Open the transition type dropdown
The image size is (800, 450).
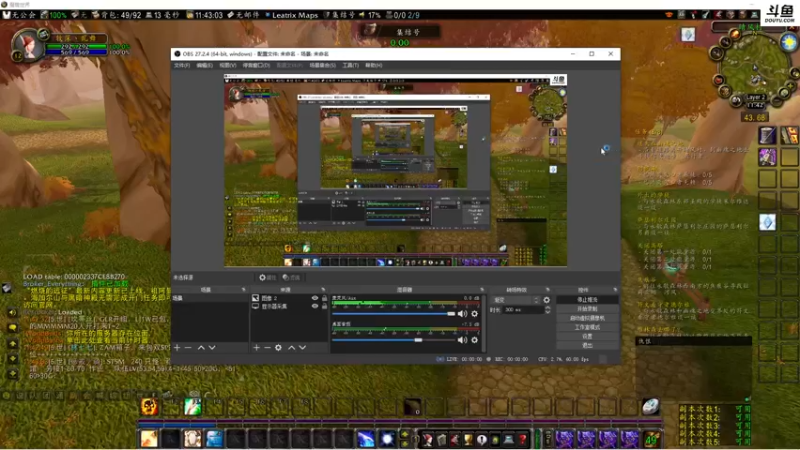pyautogui.click(x=515, y=300)
